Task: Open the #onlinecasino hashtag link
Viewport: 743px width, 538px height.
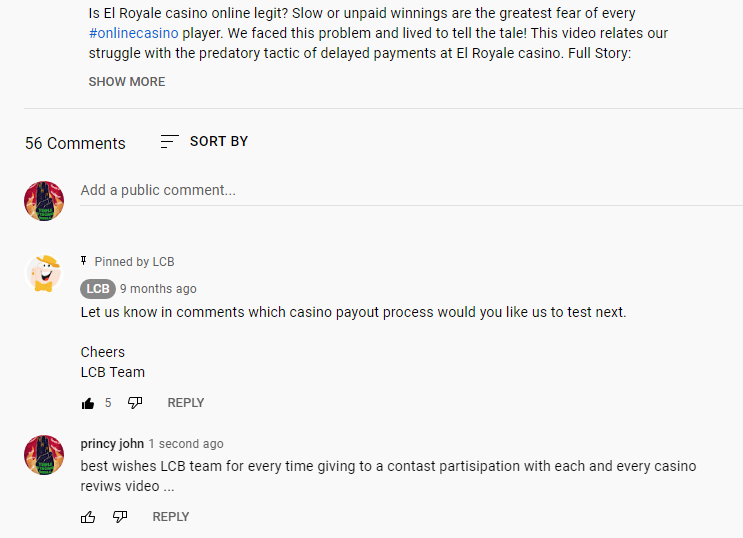Action: 134,33
